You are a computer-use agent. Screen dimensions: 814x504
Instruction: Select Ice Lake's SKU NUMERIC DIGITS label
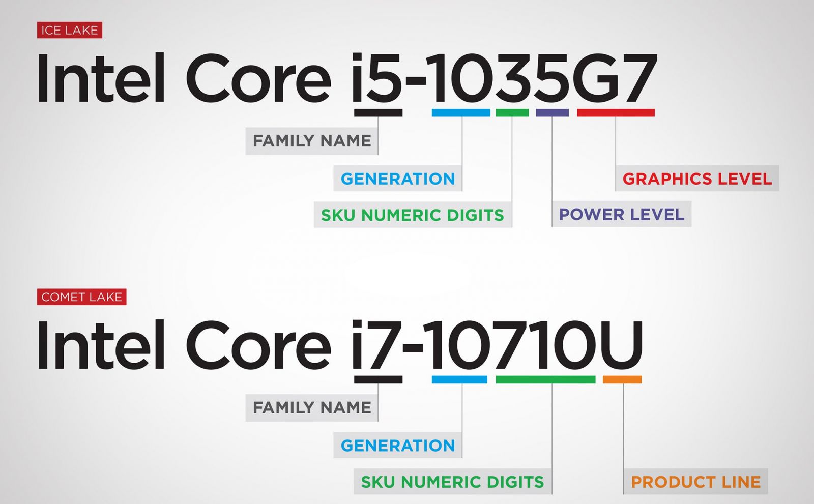(x=412, y=215)
